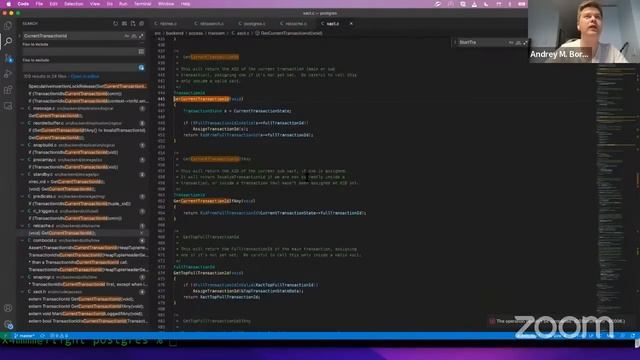Open the Remote Explorer view
The width and height of the screenshot is (640, 360).
(x=8, y=106)
